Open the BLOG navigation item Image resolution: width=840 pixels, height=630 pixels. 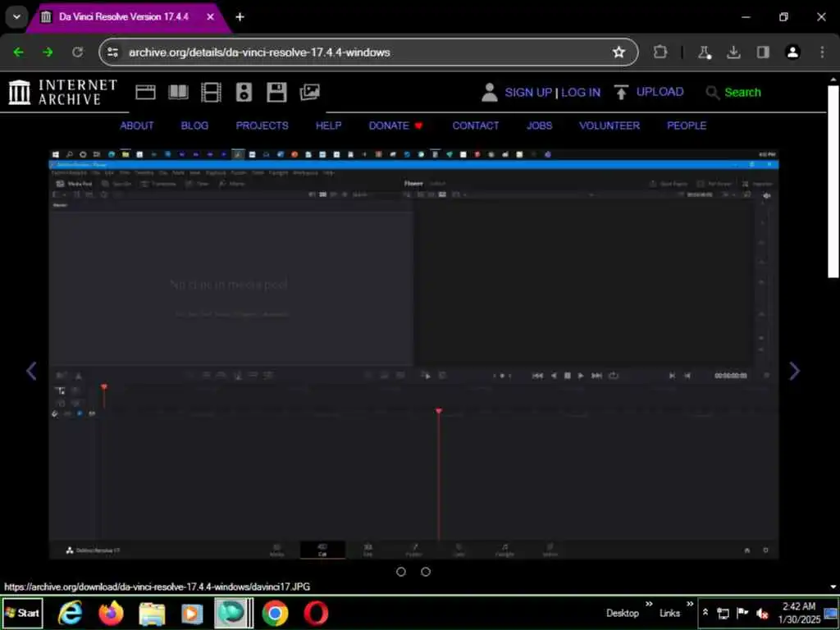(x=194, y=126)
